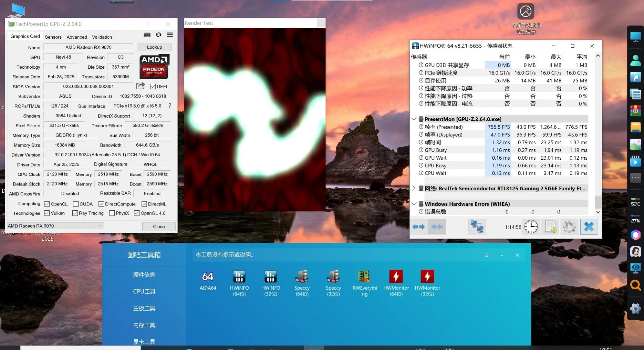Expand the RealTek network sensor group
Image resolution: width=644 pixels, height=350 pixels.
click(x=414, y=188)
